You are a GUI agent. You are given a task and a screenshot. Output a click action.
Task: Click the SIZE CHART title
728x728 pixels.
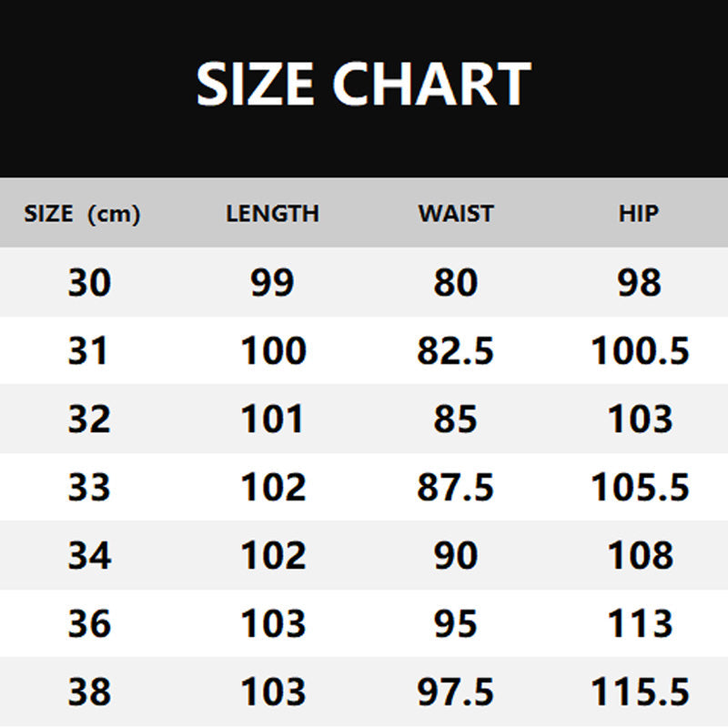tap(363, 85)
